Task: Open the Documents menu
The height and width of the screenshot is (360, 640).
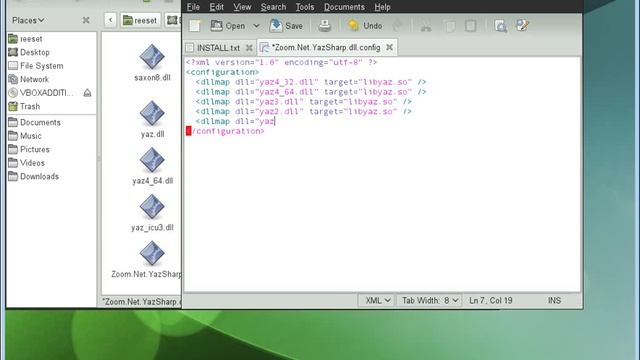Action: click(x=344, y=7)
